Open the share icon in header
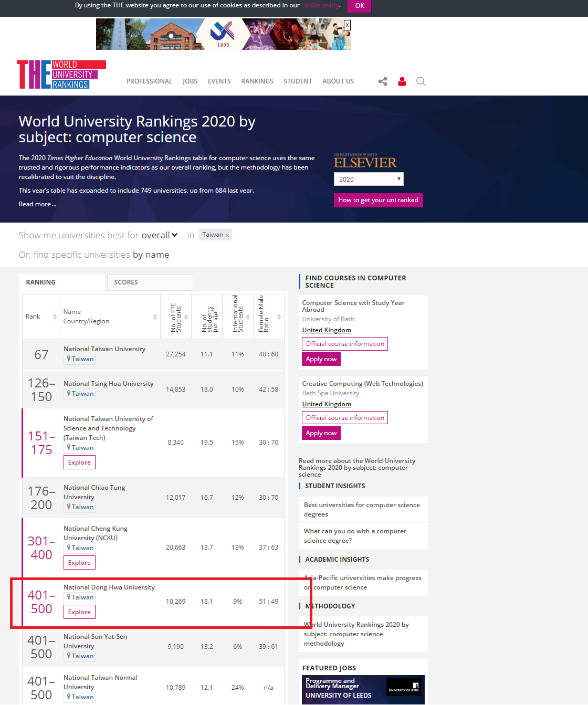Screen dimensions: 588x705 pyautogui.click(x=383, y=81)
